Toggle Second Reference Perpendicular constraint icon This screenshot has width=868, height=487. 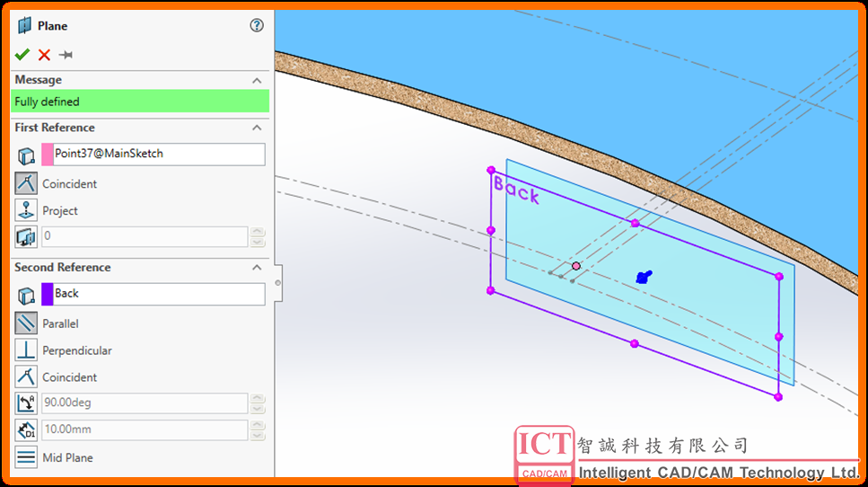(26, 350)
